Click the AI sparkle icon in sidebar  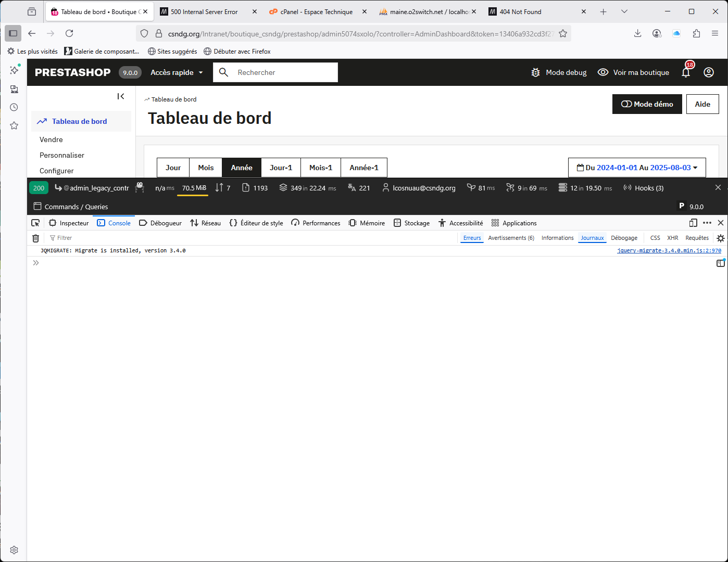(14, 70)
